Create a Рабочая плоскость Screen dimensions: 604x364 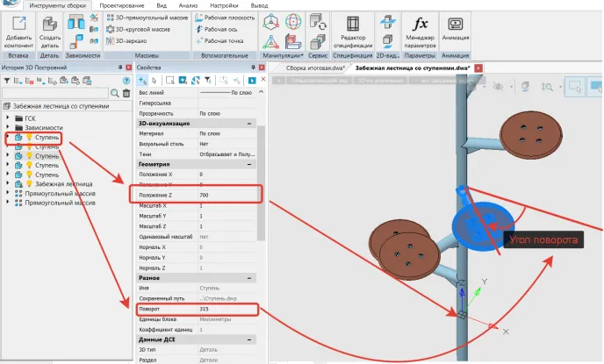225,18
